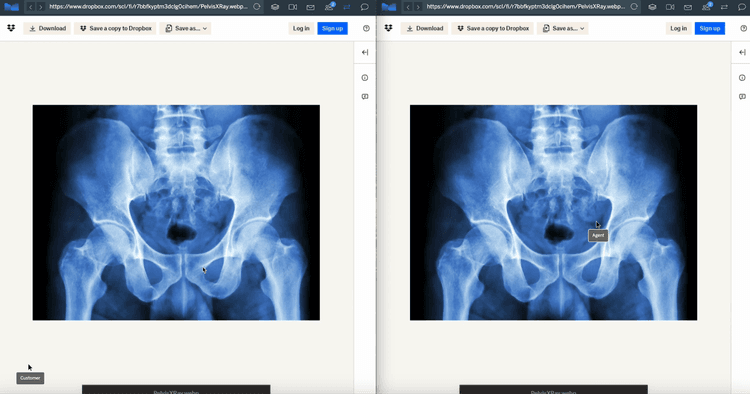
Task: Collapse sidebar arrow icon in left pane
Action: (365, 52)
